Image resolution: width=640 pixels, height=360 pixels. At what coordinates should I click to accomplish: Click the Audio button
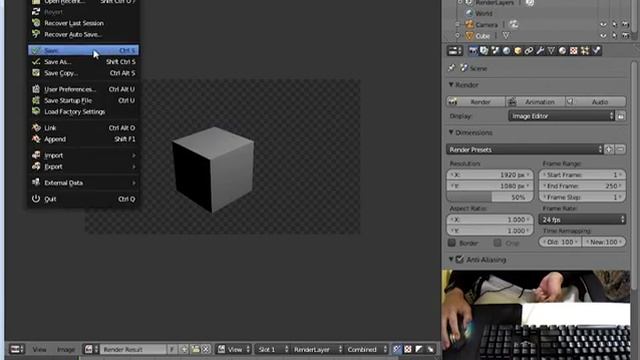pos(596,102)
